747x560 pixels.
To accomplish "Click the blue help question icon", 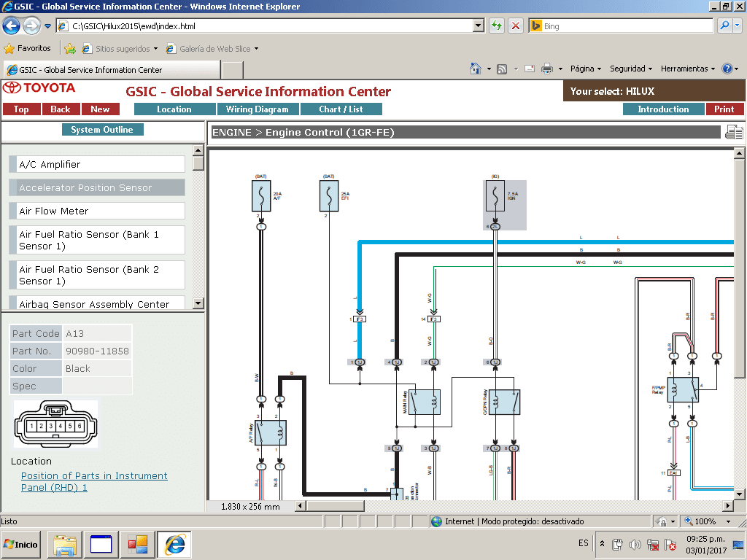I will [x=727, y=69].
